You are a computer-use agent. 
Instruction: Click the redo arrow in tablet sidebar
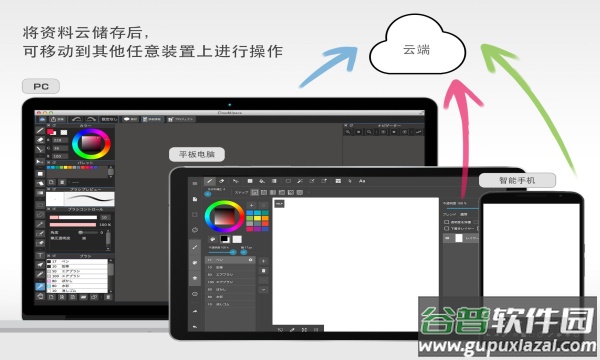[x=195, y=311]
